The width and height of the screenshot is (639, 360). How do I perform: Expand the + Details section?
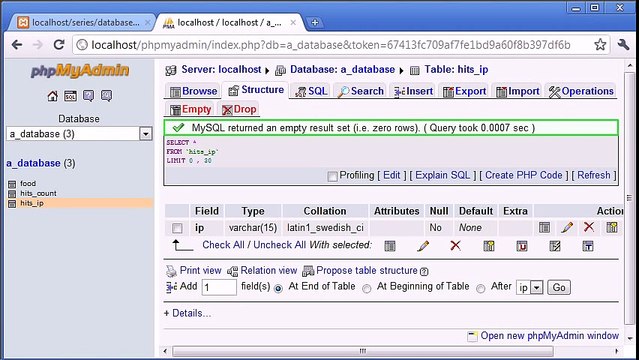click(187, 313)
